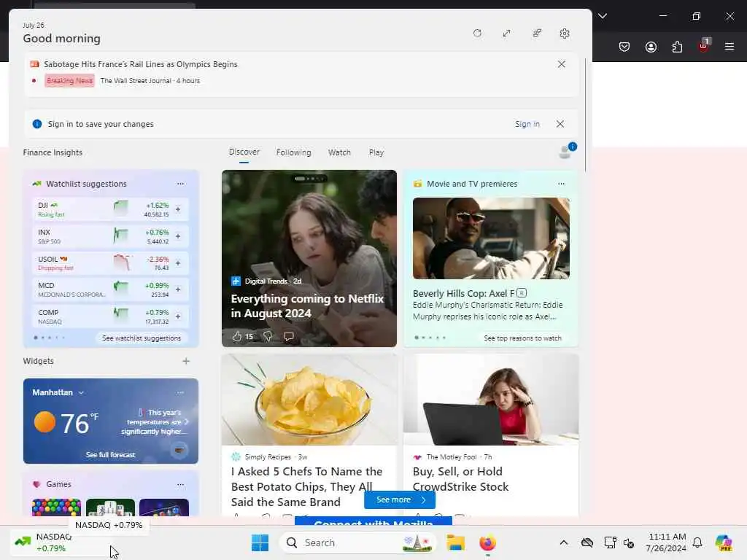This screenshot has height=560, width=747.
Task: Click See watchlist suggestions button
Action: coord(141,338)
